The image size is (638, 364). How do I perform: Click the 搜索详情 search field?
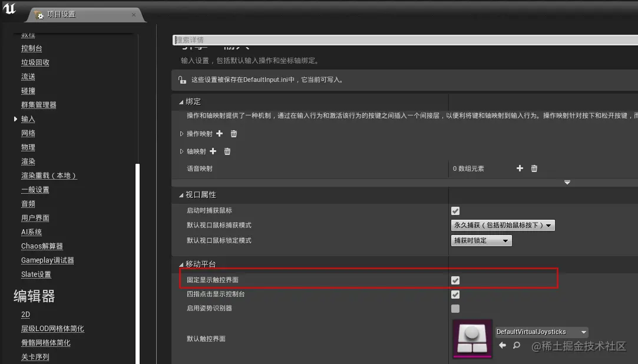point(405,40)
